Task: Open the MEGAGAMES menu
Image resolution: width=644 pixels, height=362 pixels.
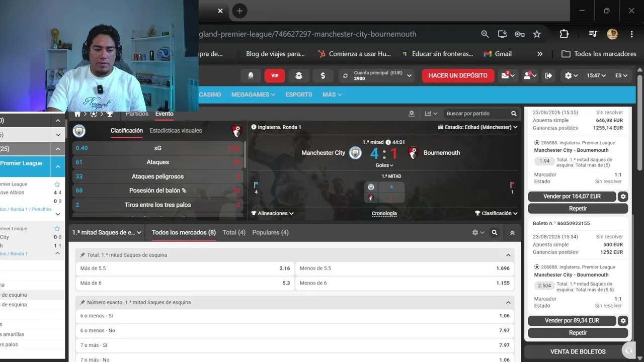Action: [253, 95]
